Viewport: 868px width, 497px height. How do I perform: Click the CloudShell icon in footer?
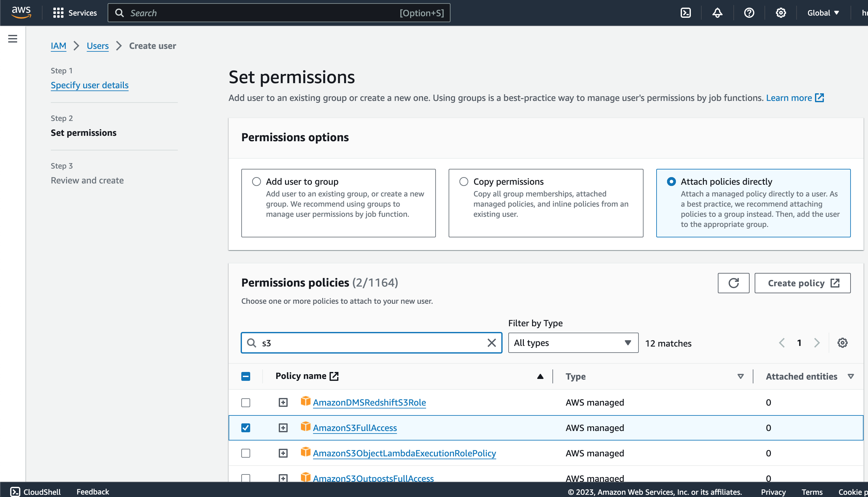tap(15, 492)
